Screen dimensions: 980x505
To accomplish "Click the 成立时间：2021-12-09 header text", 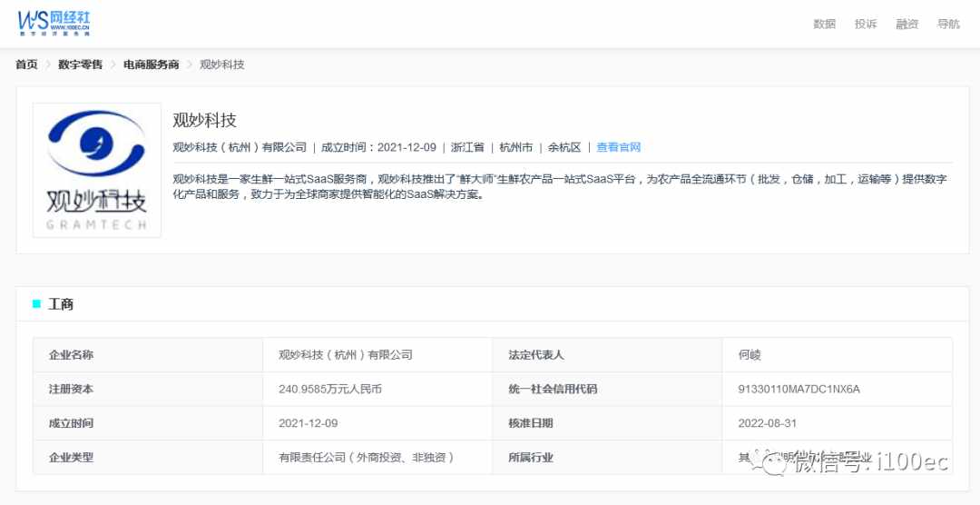I will click(x=378, y=148).
